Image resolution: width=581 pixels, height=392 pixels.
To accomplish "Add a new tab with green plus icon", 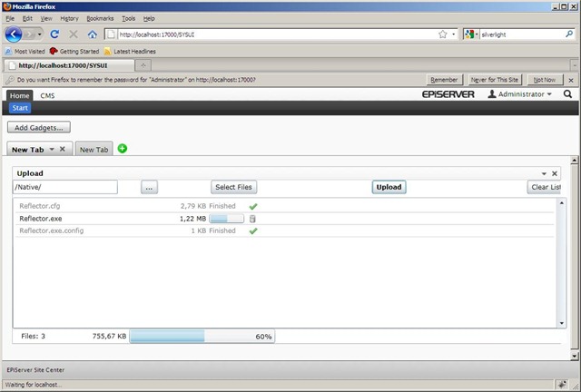I will point(123,149).
